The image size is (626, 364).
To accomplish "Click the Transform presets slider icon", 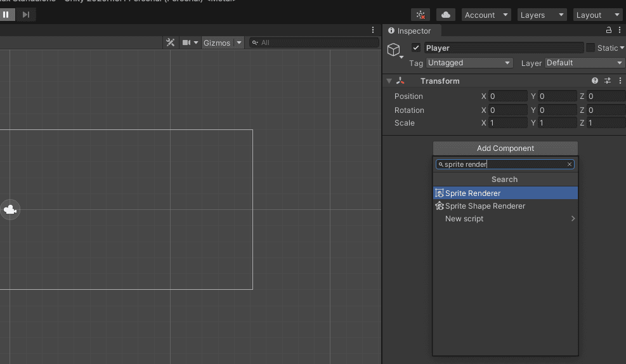I will (608, 81).
